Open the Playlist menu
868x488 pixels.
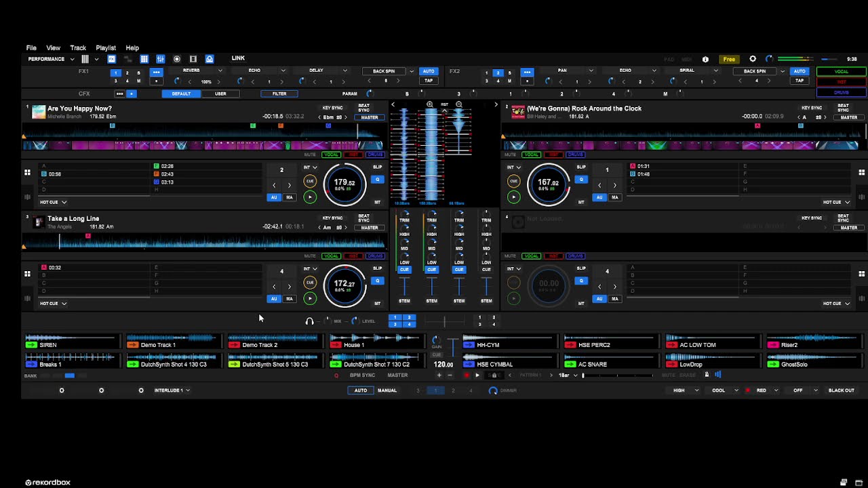click(x=106, y=48)
